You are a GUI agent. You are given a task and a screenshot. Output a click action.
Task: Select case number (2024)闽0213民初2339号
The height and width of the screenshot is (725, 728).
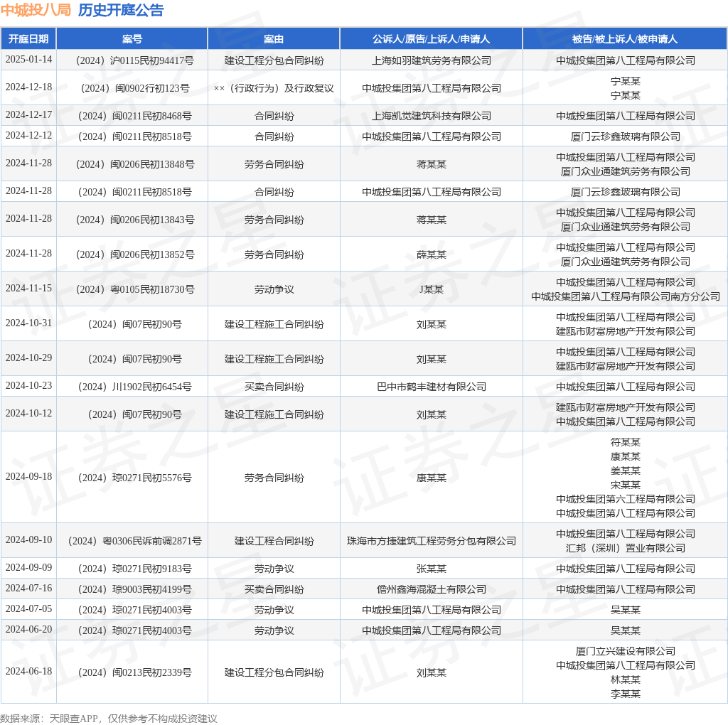[x=134, y=672]
